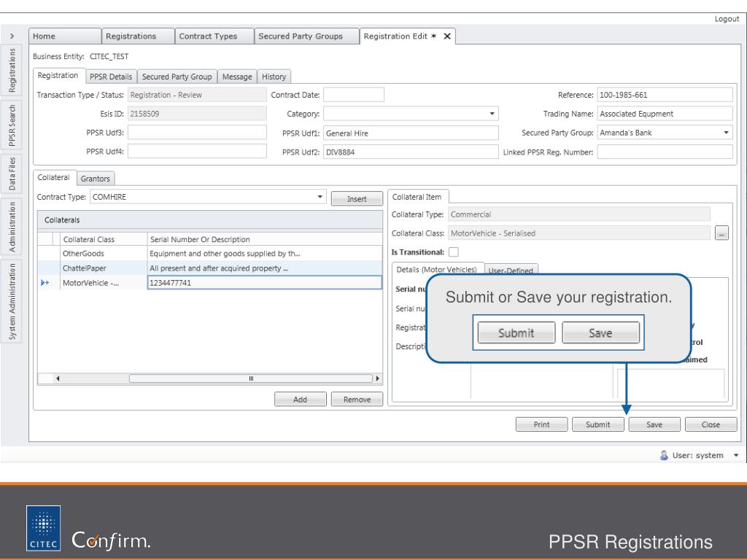Open the Category dropdown
747x560 pixels.
click(492, 114)
